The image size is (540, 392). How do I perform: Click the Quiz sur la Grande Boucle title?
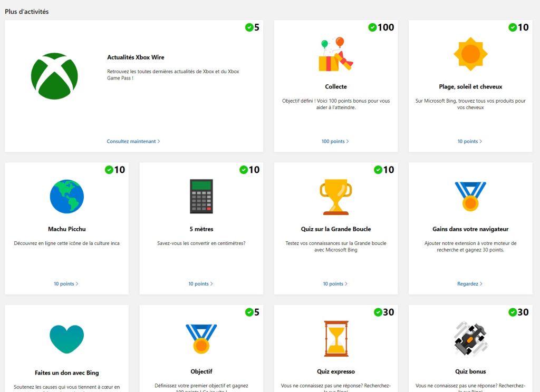336,229
